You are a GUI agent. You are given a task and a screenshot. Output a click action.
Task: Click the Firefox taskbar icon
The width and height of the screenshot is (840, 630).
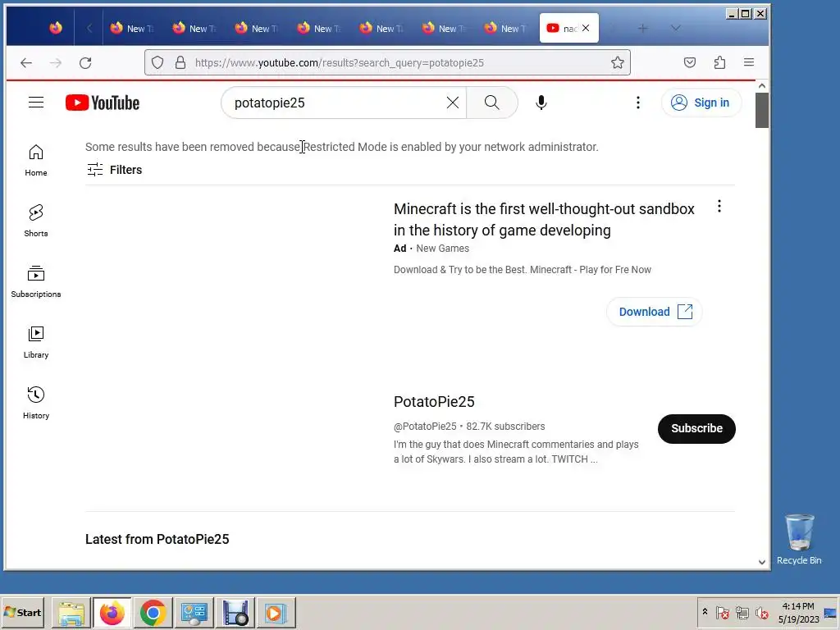coord(112,612)
